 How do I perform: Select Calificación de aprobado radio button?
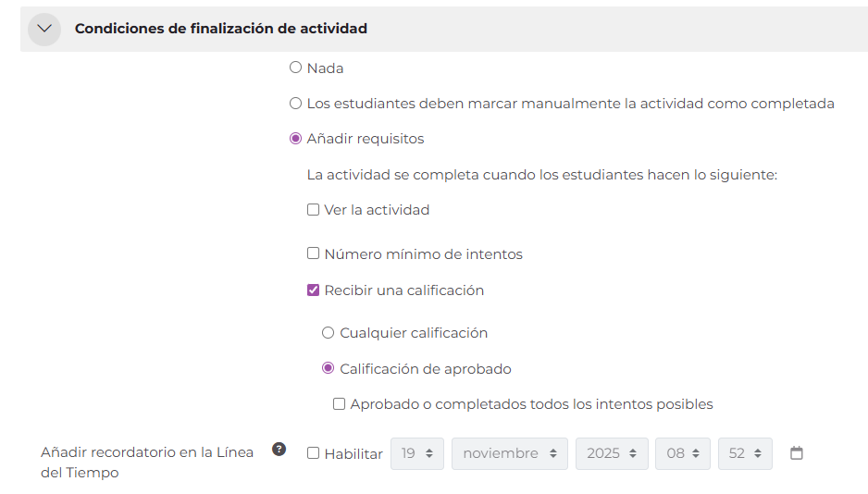pos(328,369)
